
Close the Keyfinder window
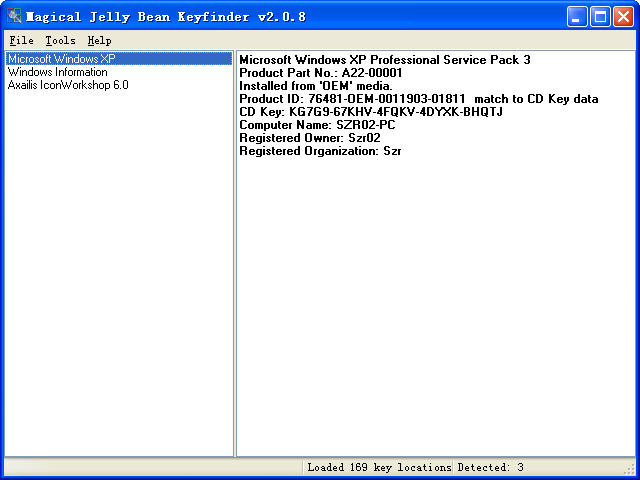tap(624, 17)
